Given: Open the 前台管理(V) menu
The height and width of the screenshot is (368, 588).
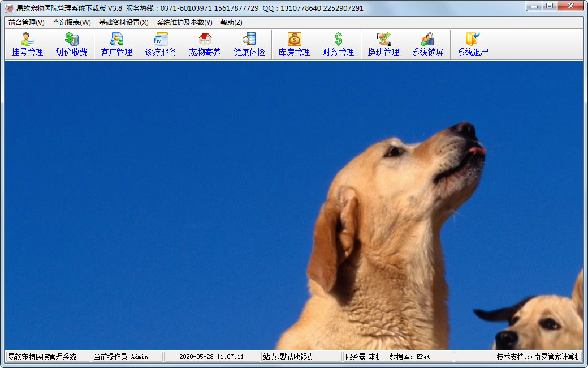Looking at the screenshot, I should [27, 23].
